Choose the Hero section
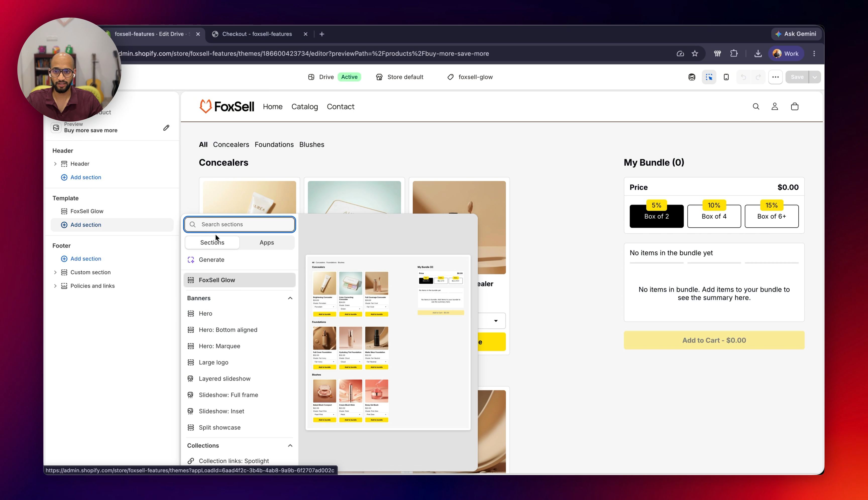The width and height of the screenshot is (868, 500). (x=240, y=314)
